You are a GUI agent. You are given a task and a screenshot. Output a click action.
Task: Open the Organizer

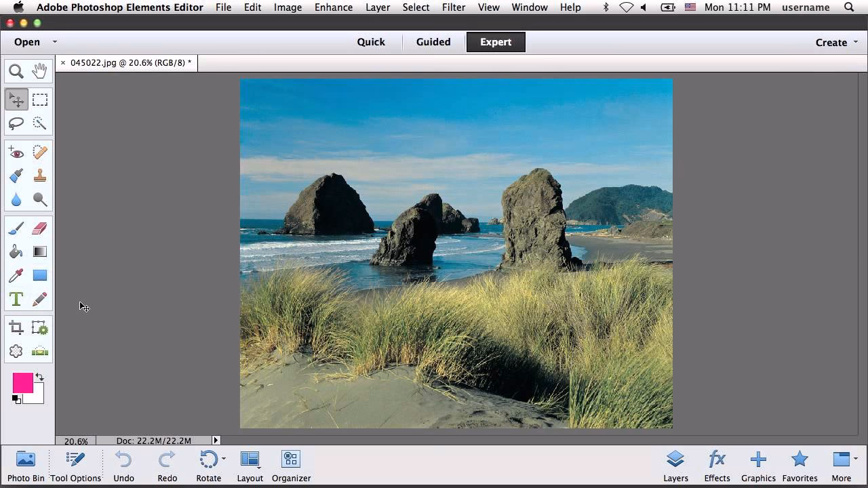(291, 466)
